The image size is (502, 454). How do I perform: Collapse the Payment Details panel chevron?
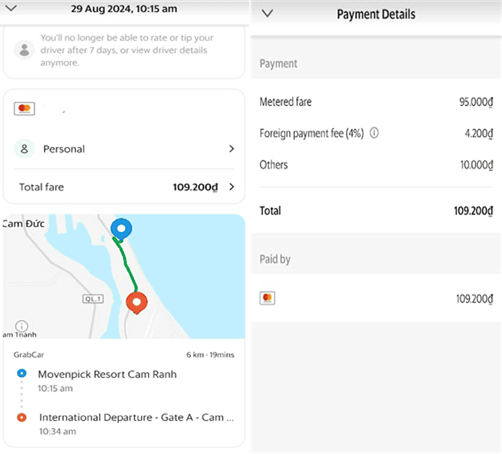[x=267, y=13]
